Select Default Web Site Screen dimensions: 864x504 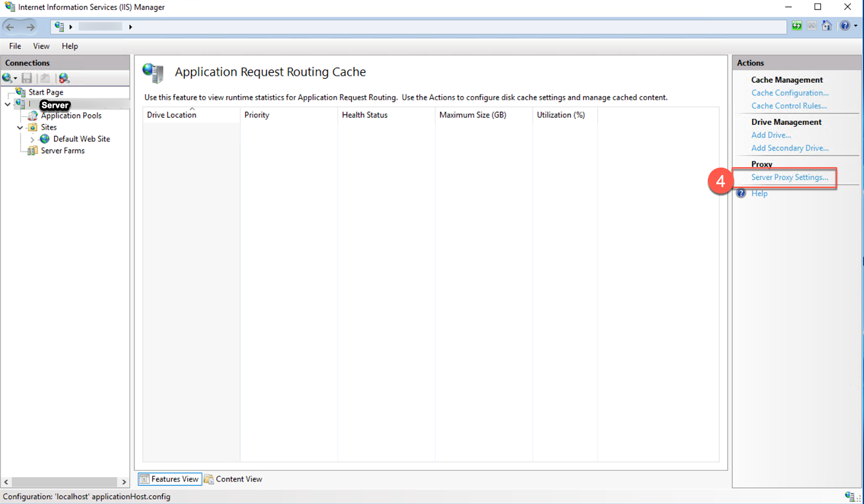coord(82,139)
